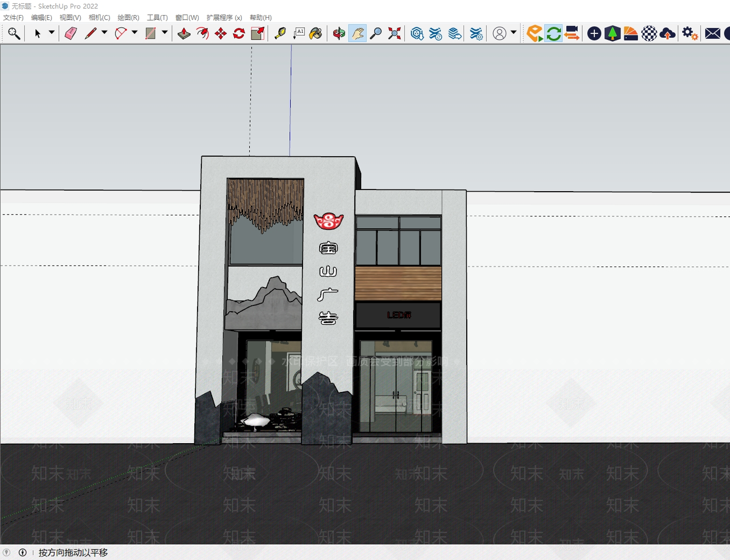730x560 pixels.
Task: Open Extension Manager icon
Action: (x=476, y=33)
